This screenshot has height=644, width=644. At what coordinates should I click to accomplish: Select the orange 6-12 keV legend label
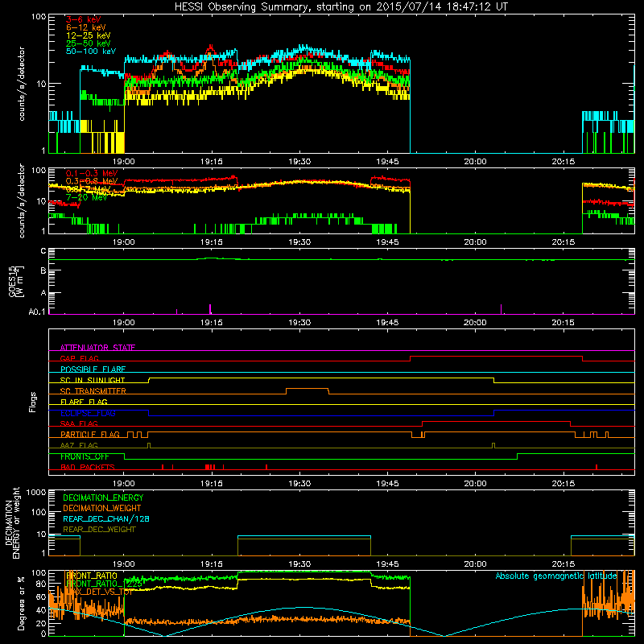(x=85, y=27)
